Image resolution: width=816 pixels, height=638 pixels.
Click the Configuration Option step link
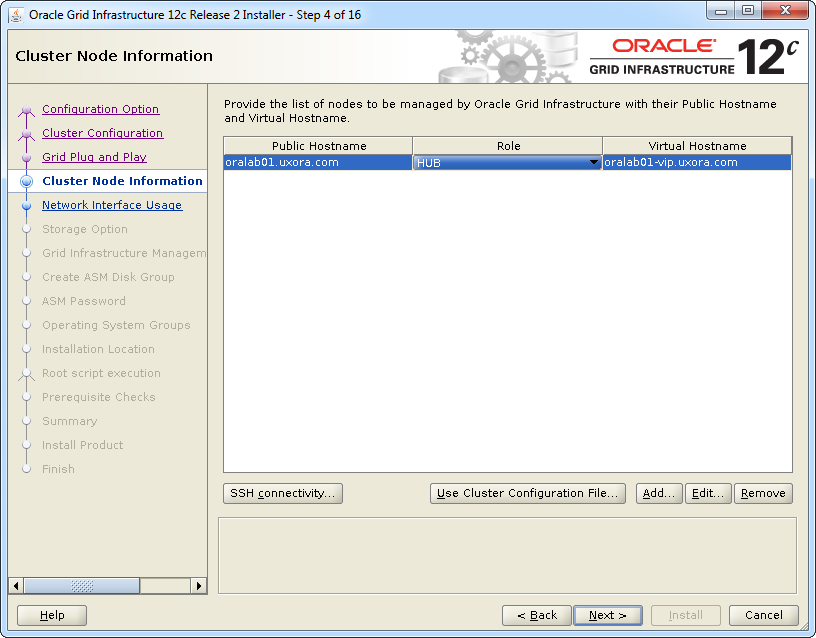pyautogui.click(x=100, y=109)
